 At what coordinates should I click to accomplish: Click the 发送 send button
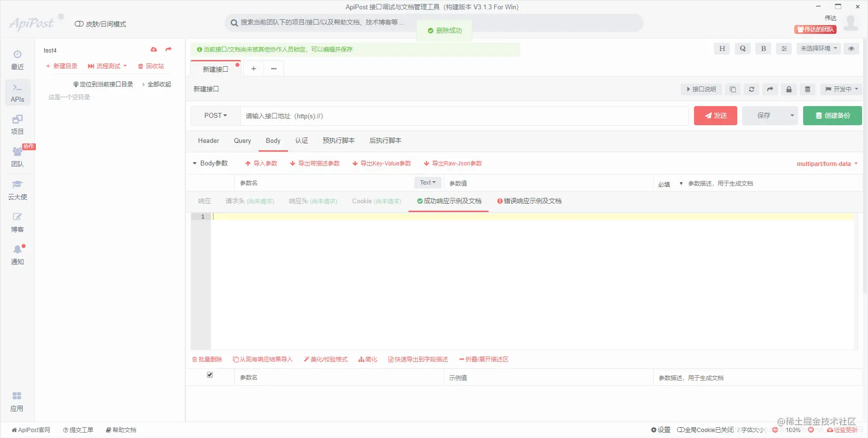click(716, 116)
